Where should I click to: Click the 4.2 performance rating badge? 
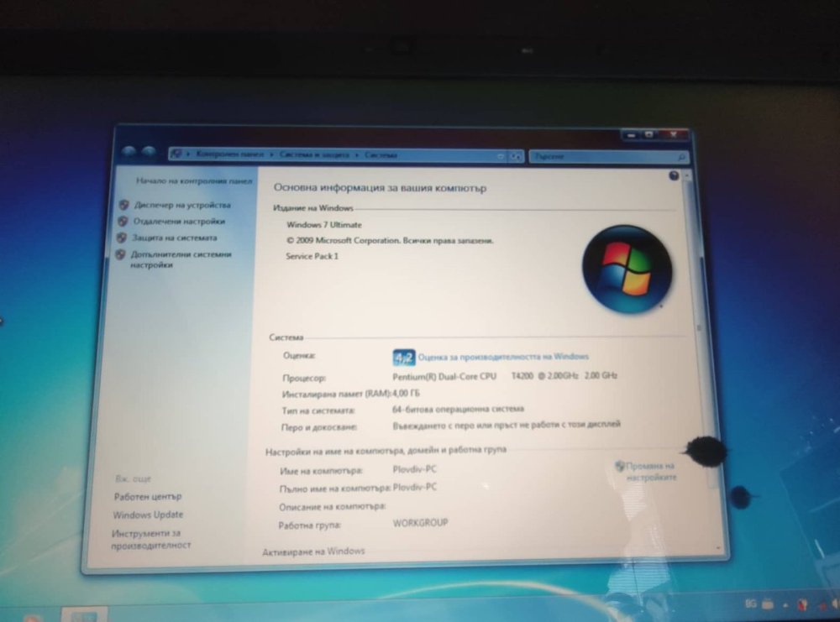click(404, 358)
